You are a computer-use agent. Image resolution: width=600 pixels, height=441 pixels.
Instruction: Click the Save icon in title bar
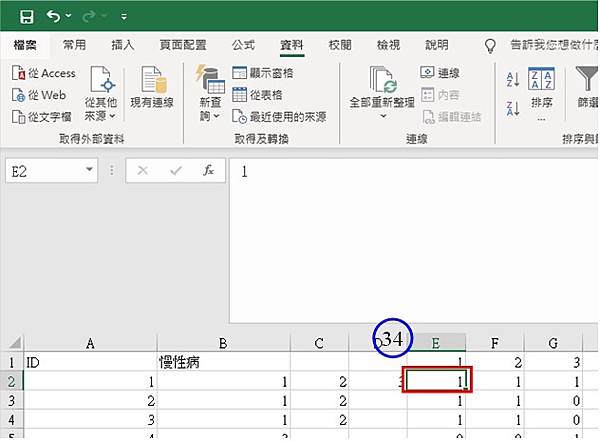(26, 17)
